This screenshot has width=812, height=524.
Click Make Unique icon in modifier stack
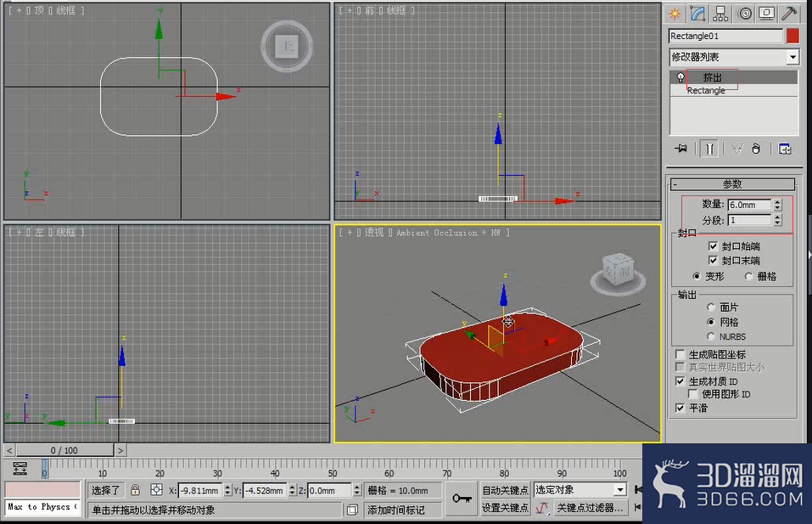point(737,149)
